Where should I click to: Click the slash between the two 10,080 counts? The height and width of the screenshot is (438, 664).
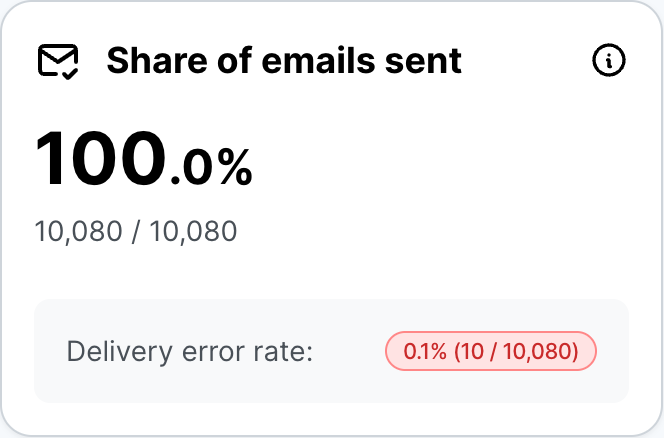tap(136, 232)
